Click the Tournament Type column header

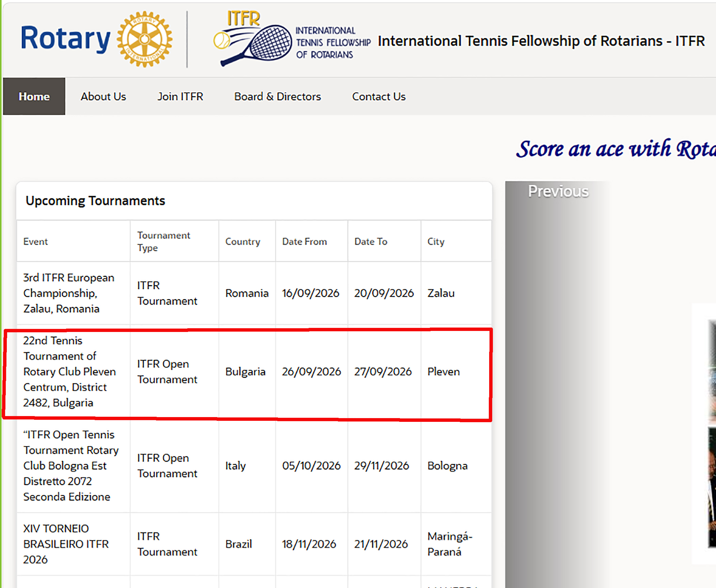[164, 241]
